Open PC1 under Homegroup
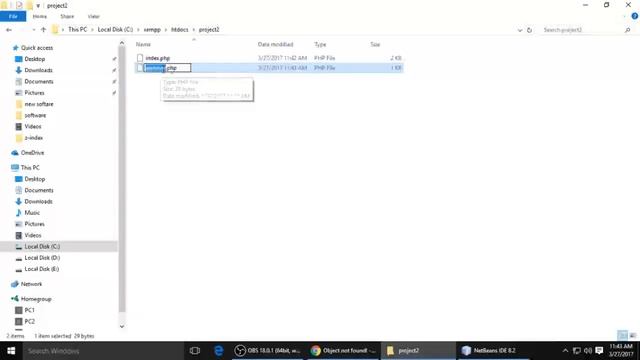This screenshot has height=360, width=640. click(x=29, y=310)
